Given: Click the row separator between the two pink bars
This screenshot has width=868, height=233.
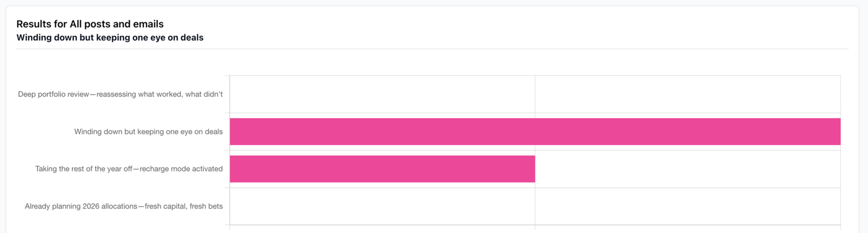Looking at the screenshot, I should tap(535, 150).
